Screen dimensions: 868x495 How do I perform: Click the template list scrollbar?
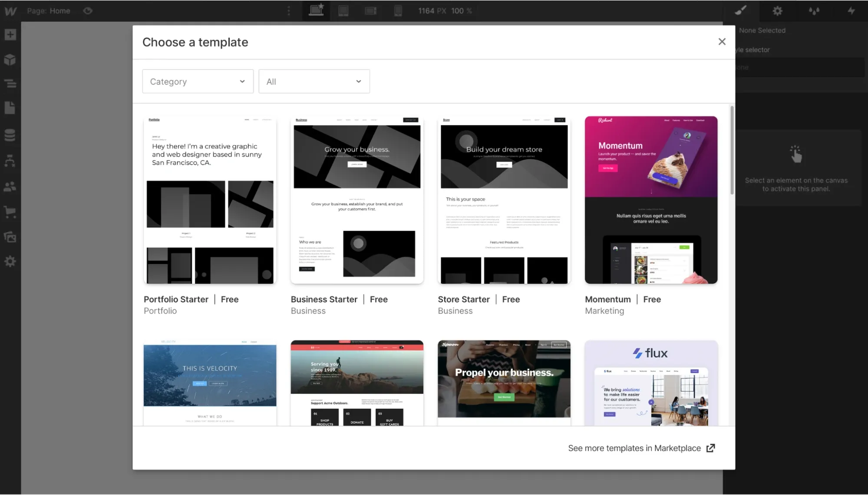(x=732, y=150)
